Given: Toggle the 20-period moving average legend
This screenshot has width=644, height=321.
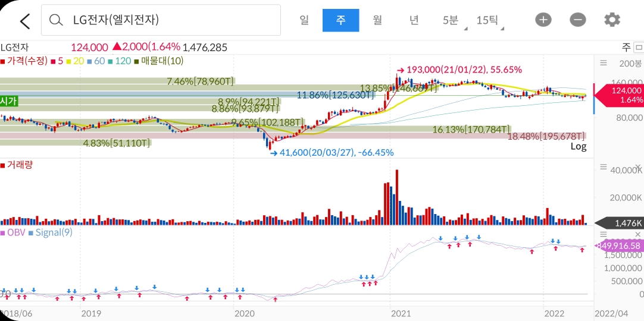Looking at the screenshot, I should 75,61.
